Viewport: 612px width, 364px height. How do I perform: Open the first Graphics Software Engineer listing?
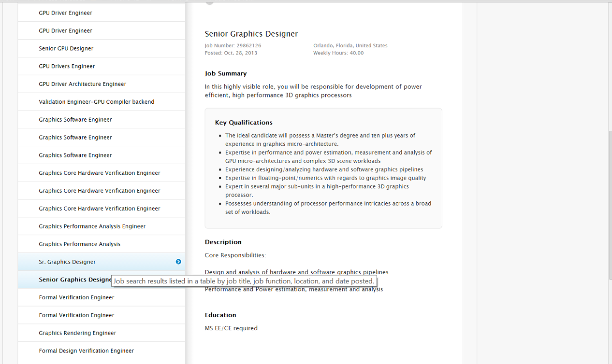(x=75, y=120)
